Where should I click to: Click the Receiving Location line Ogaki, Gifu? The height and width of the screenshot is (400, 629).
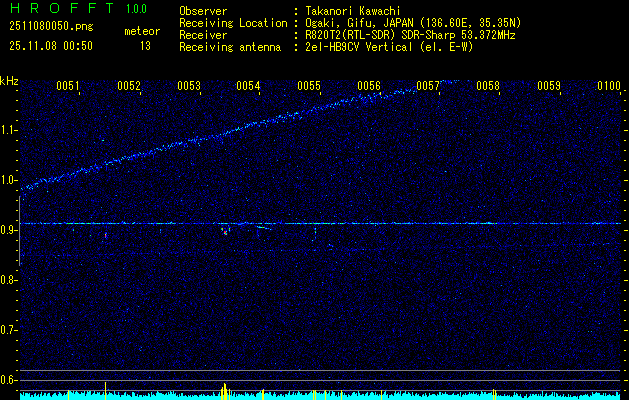413,23
